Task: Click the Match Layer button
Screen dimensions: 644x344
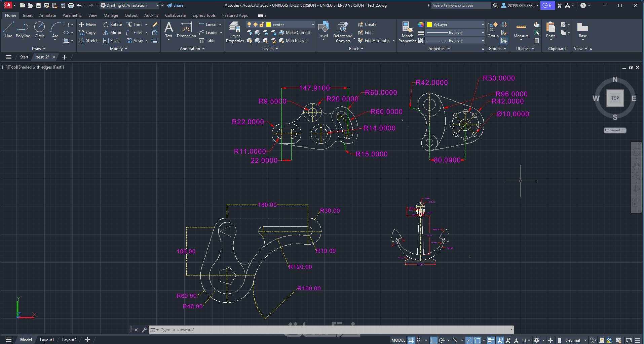Action: 294,41
